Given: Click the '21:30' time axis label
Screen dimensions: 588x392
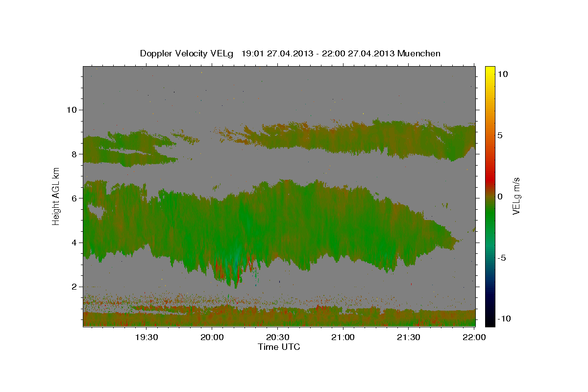Looking at the screenshot, I should (x=409, y=337).
